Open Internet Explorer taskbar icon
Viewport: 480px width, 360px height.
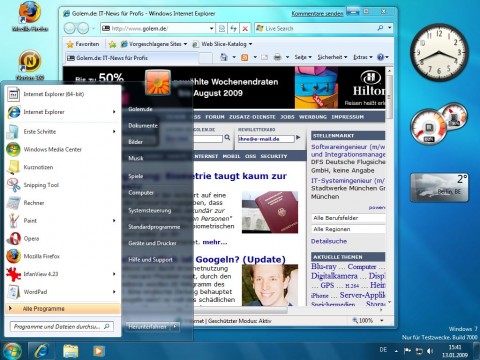41,351
